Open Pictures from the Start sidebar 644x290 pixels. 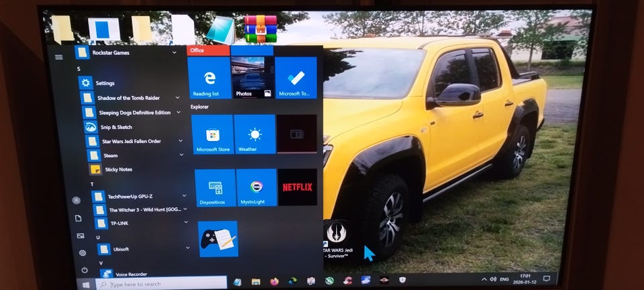tap(80, 236)
